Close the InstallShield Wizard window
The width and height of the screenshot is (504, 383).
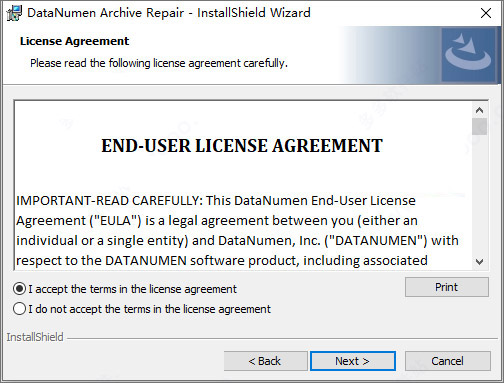click(486, 13)
